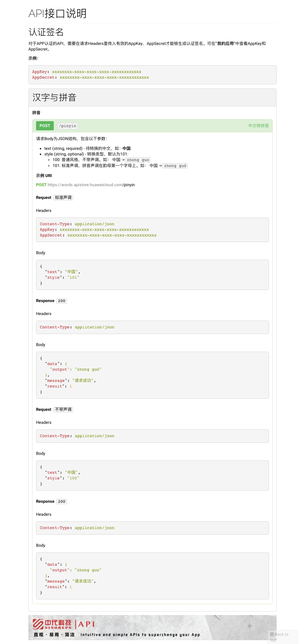Click the 汉字与拼音 section heading
This screenshot has height=644, width=305.
pos(54,98)
